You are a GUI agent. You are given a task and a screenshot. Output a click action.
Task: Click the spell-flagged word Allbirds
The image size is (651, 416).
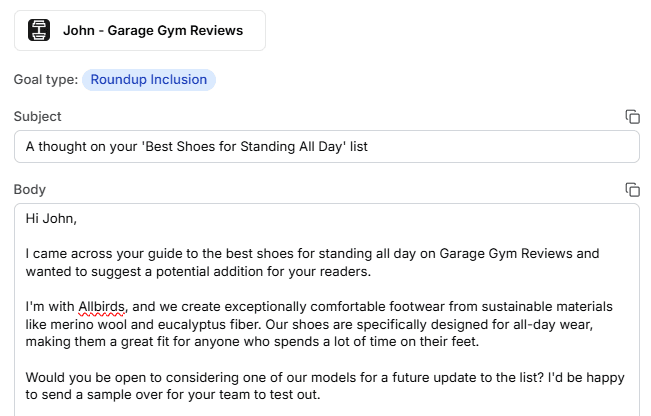click(x=102, y=307)
